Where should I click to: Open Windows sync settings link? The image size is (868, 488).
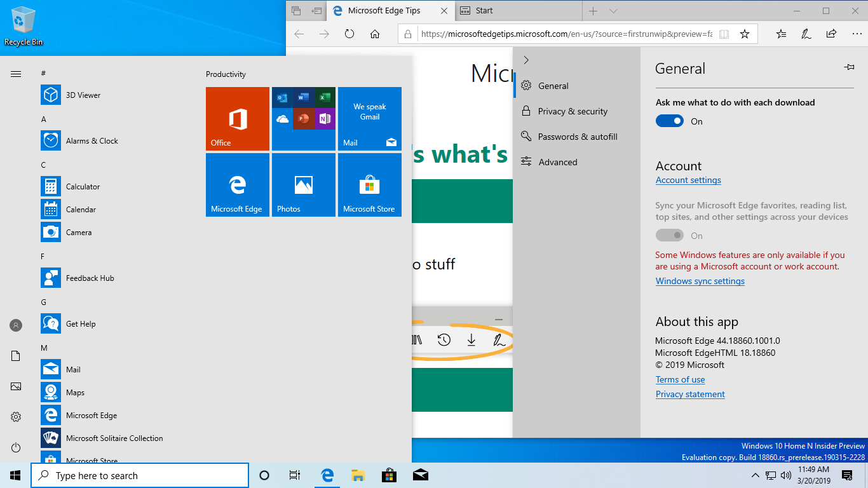700,281
